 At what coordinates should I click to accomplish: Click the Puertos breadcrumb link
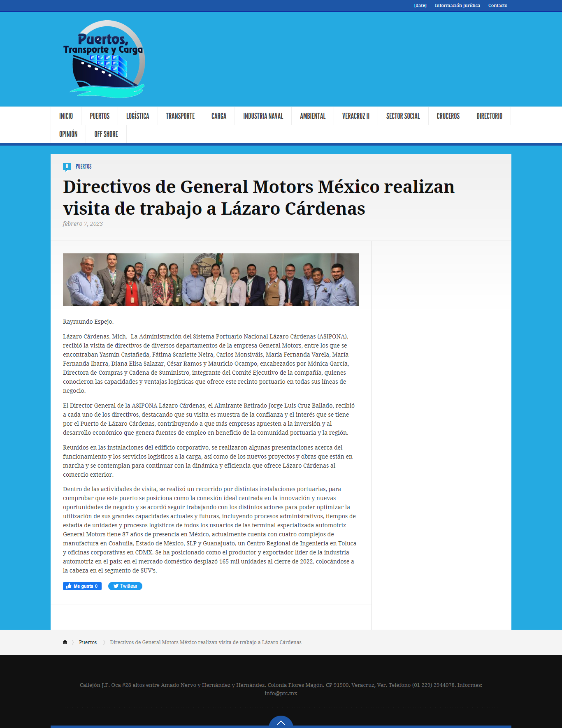pyautogui.click(x=88, y=642)
